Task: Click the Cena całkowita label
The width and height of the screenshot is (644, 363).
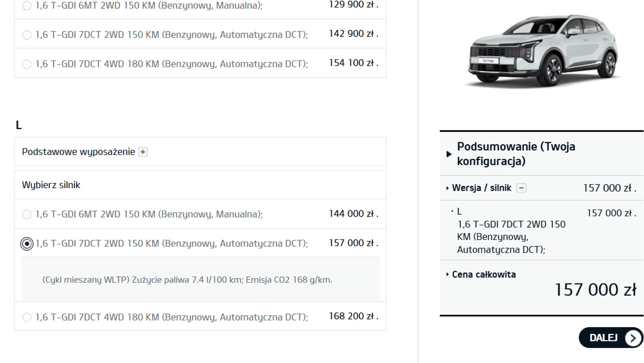Action: coord(484,275)
